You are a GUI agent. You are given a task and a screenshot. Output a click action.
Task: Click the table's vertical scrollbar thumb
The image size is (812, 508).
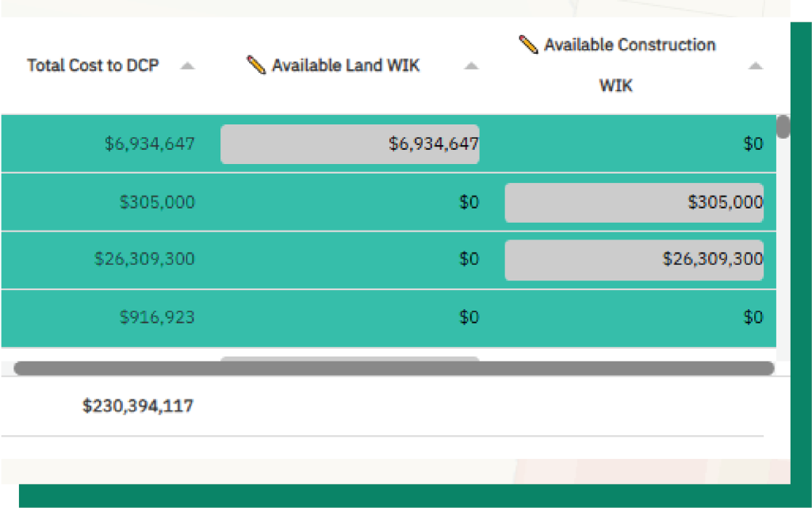(x=783, y=127)
